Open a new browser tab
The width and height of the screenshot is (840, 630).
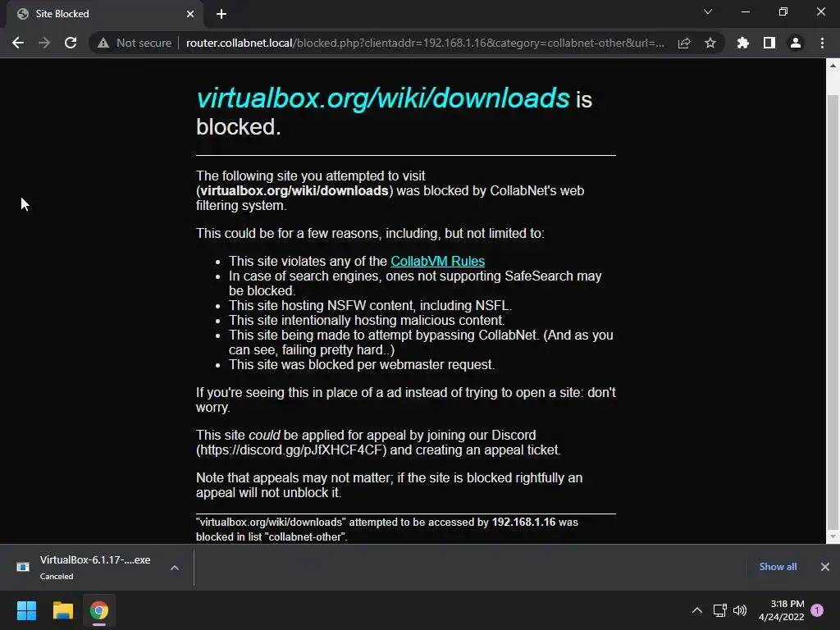click(x=221, y=14)
